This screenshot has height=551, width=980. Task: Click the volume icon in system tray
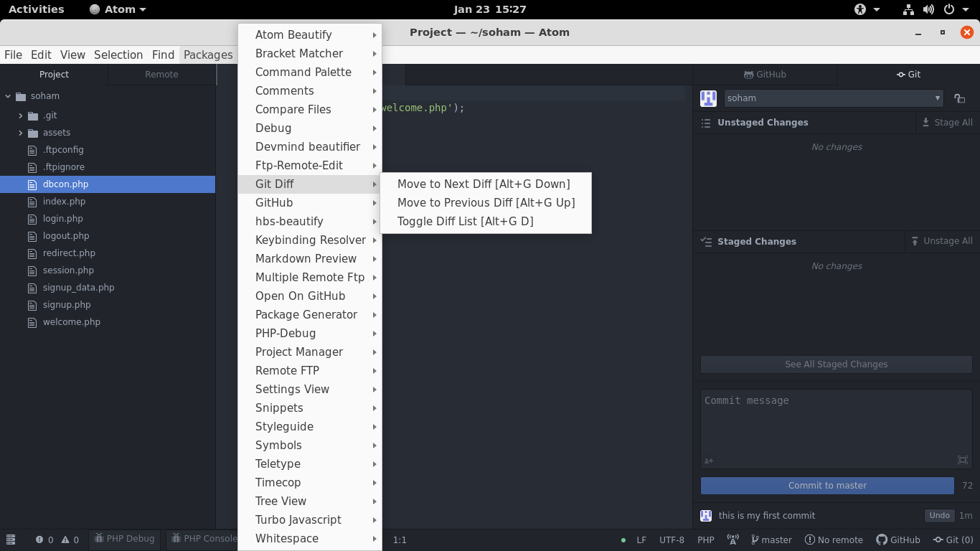pos(928,9)
